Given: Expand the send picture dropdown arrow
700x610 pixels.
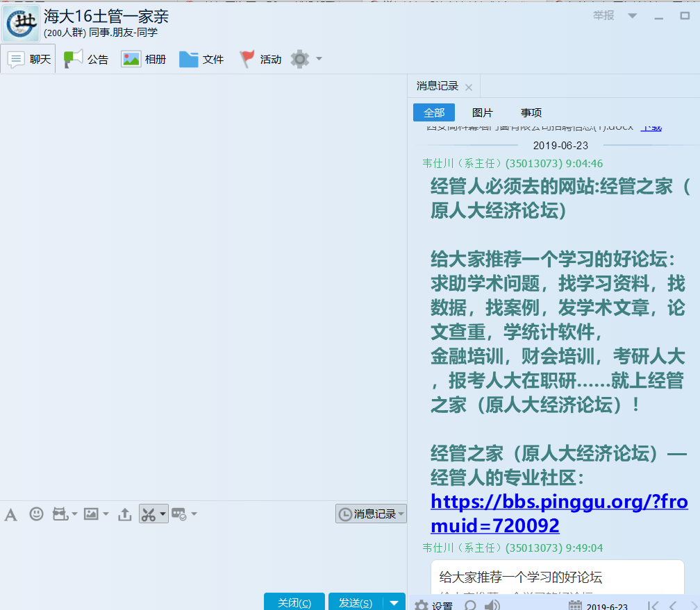Looking at the screenshot, I should [x=106, y=514].
